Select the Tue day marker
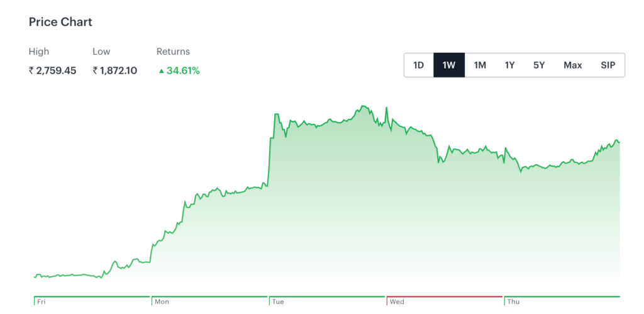The image size is (644, 314). click(278, 302)
